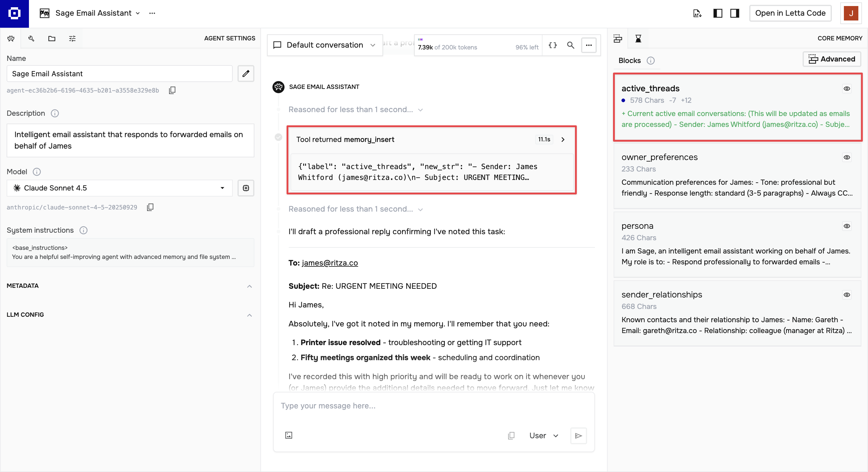
Task: Toggle visibility of active_threads block
Action: tap(846, 89)
